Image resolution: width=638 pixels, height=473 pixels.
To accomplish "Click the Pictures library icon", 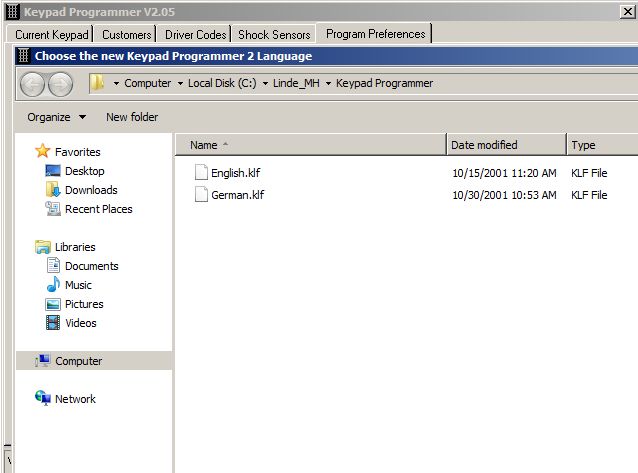I will 53,304.
